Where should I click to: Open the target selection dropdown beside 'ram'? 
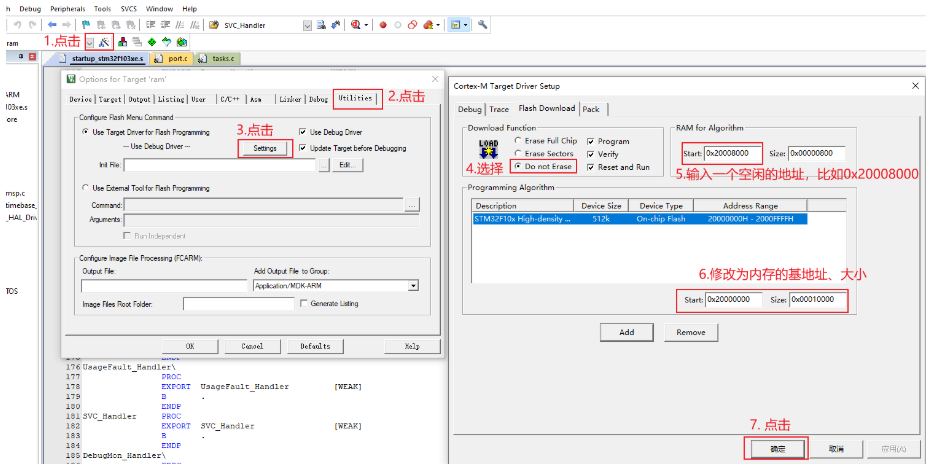[x=90, y=42]
